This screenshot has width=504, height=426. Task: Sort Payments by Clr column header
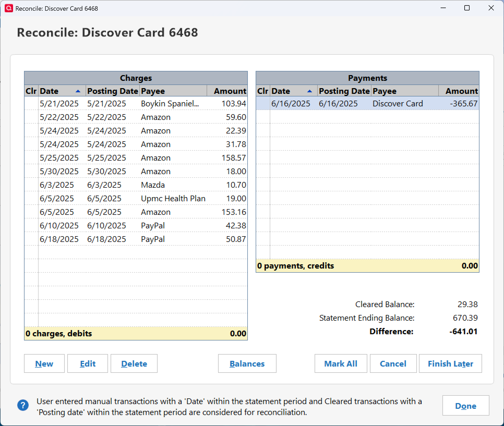[x=263, y=91]
